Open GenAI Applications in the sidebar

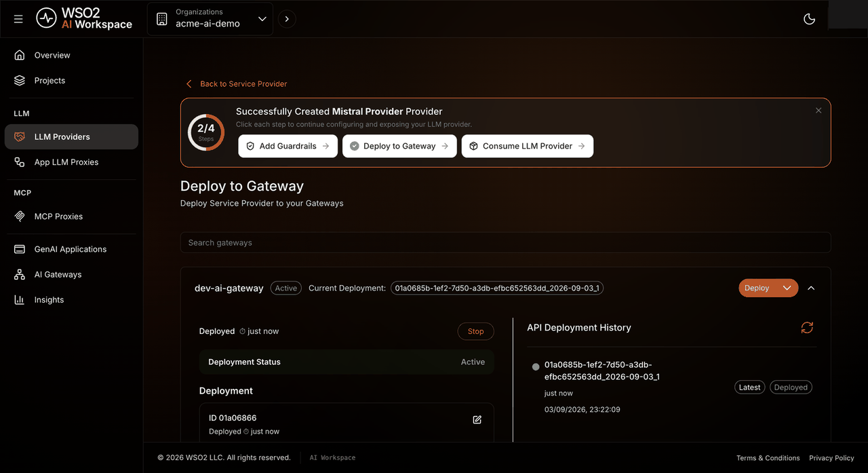71,249
